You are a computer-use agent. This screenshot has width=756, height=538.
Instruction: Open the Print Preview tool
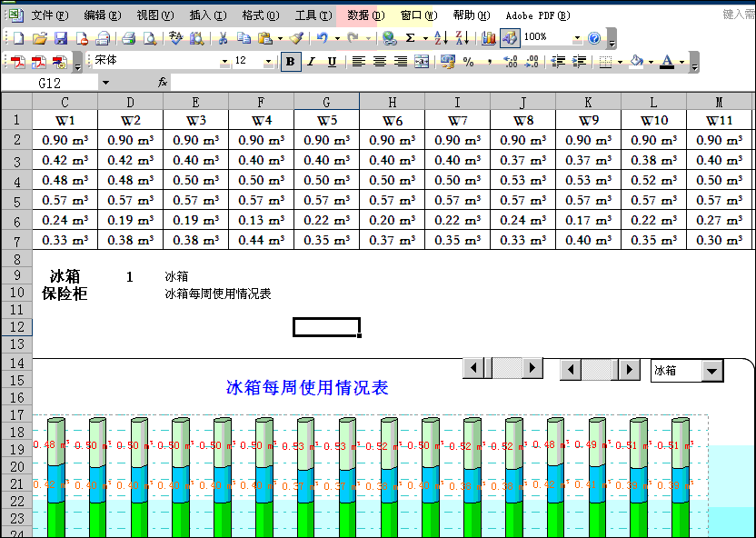coord(149,38)
